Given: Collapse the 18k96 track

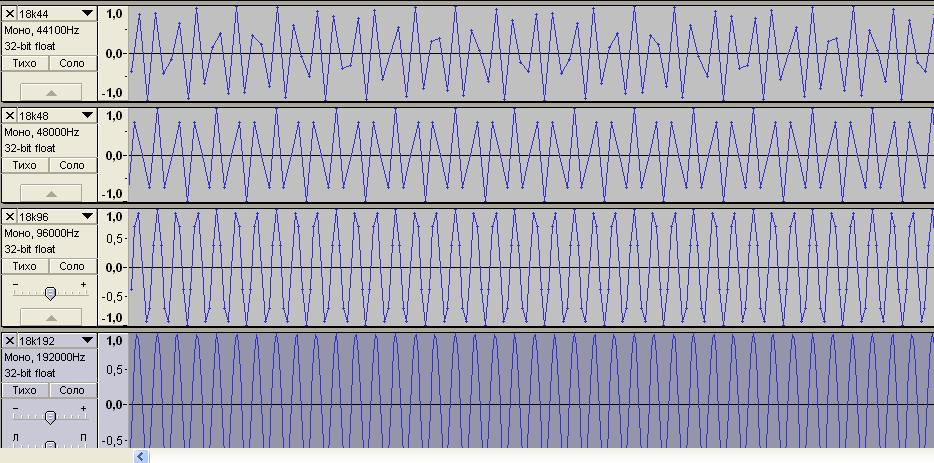Looking at the screenshot, I should (x=50, y=317).
